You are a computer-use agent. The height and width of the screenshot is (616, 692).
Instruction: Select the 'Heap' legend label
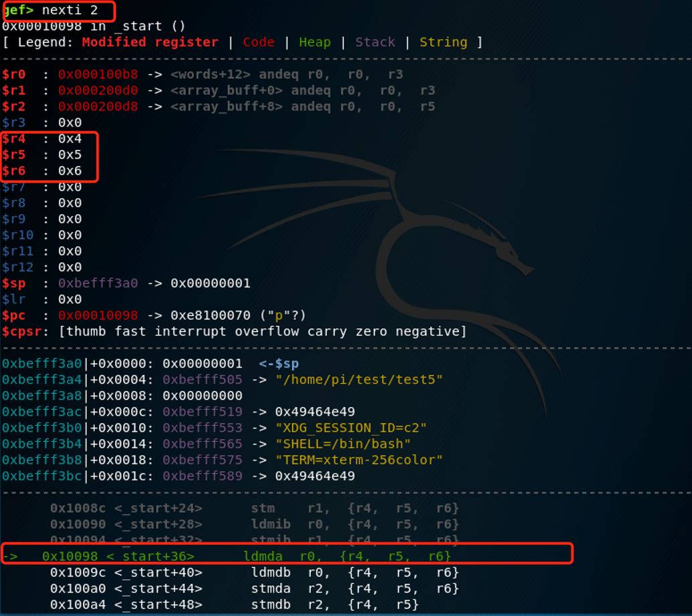(x=315, y=42)
